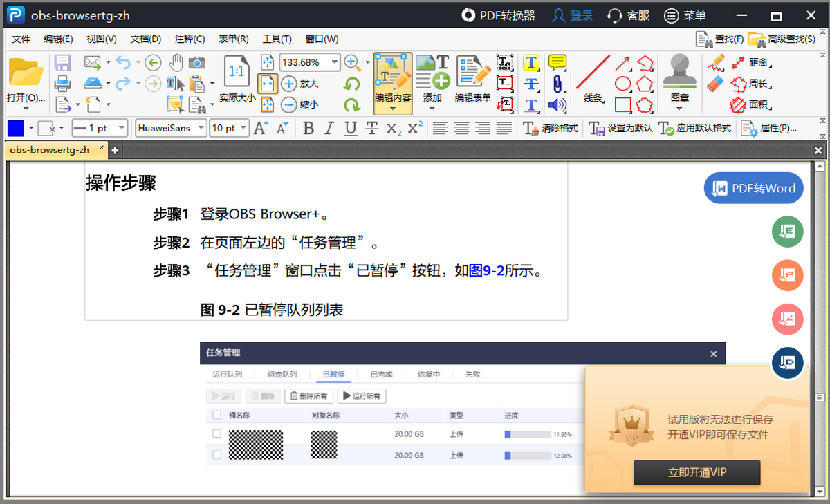Click the snapshot camera icon
830x504 pixels.
pyautogui.click(x=197, y=63)
